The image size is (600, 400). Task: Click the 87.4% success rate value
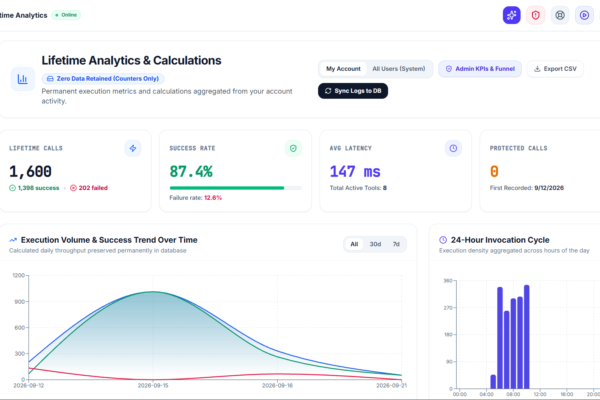(x=191, y=171)
